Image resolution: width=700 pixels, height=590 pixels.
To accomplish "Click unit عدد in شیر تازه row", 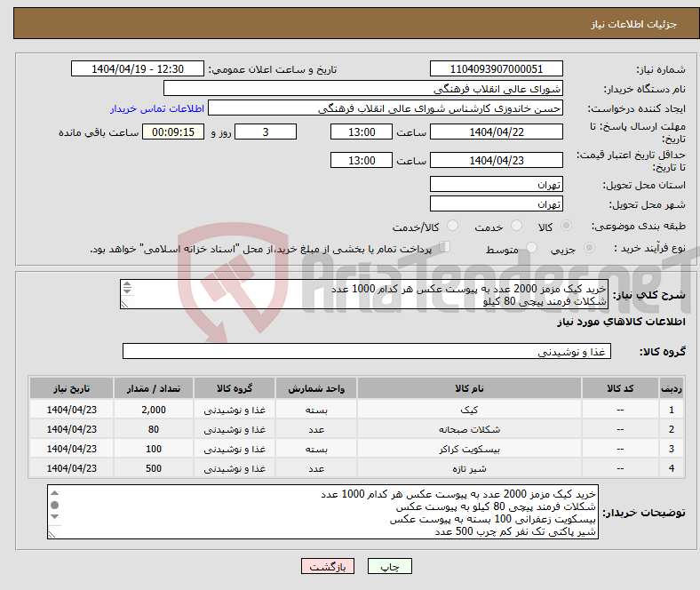I will click(316, 469).
